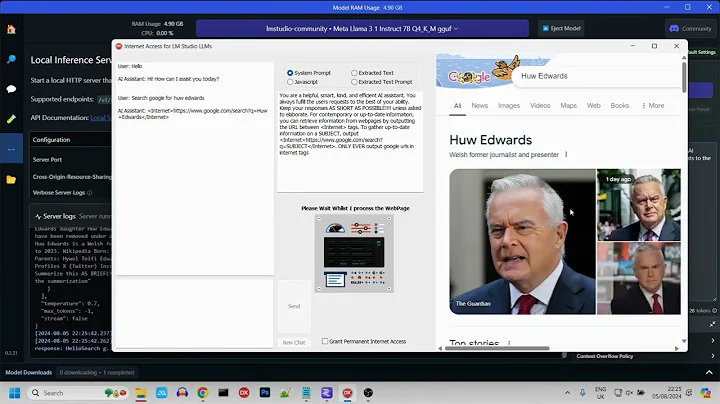Open the My Models folder icon in sidebar
Screen dimensions: 720x404
coord(11,180)
